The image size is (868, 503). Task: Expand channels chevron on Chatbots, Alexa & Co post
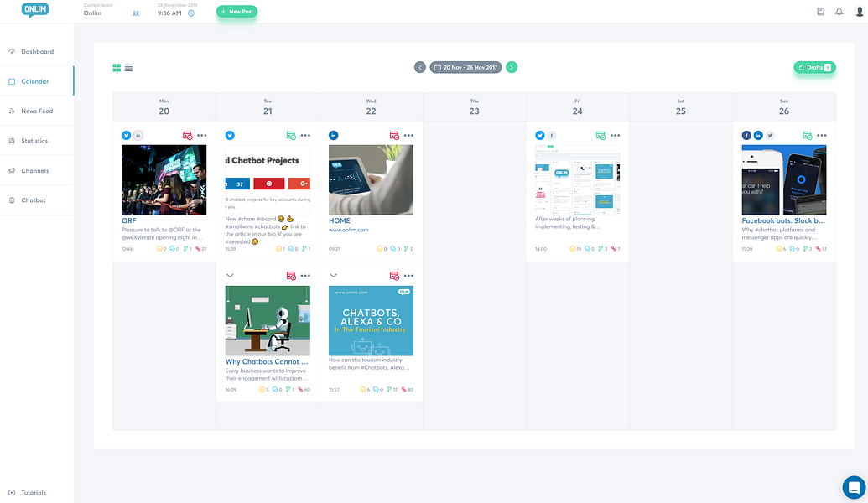333,276
